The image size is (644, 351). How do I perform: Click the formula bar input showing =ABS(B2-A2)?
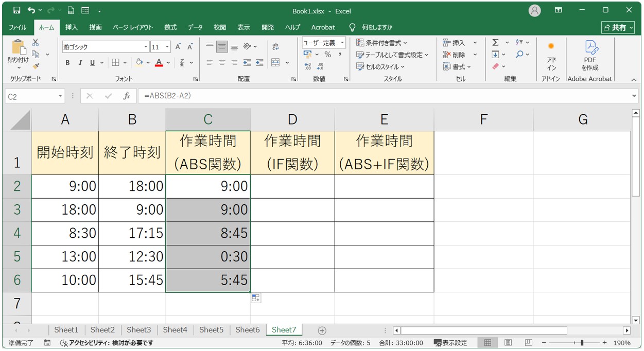point(384,96)
